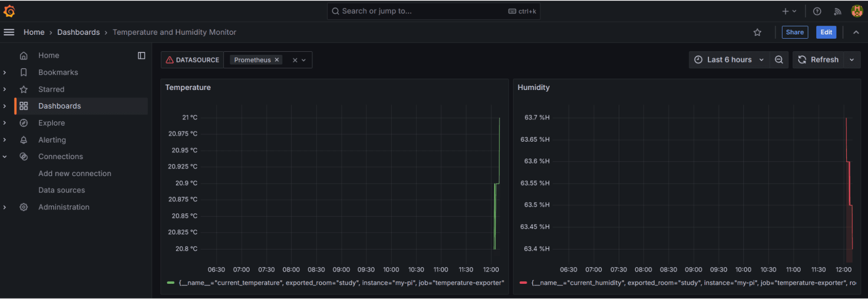Open Administration in the sidebar

click(64, 207)
